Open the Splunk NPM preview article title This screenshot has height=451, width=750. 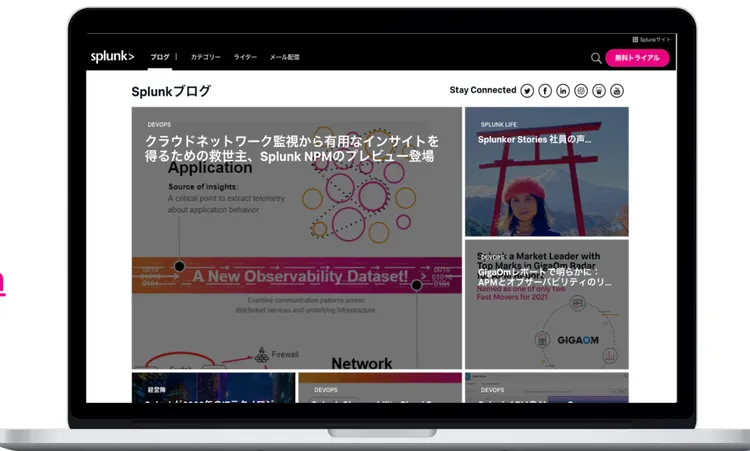click(x=292, y=149)
